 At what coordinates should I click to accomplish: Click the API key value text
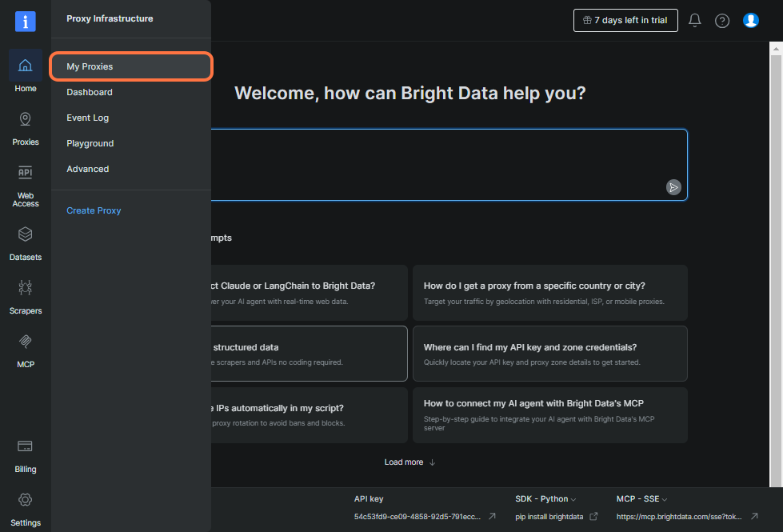417,517
